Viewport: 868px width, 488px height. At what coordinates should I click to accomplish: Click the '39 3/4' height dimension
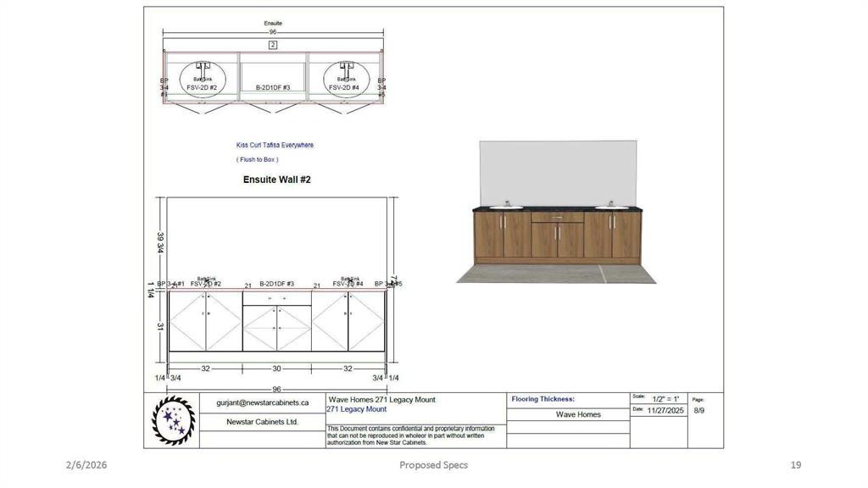(x=160, y=242)
